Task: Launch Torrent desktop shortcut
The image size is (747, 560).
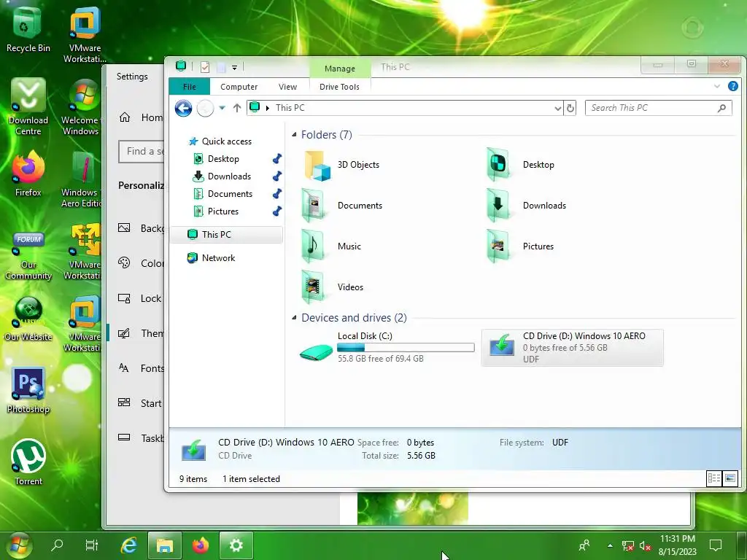Action: tap(28, 462)
